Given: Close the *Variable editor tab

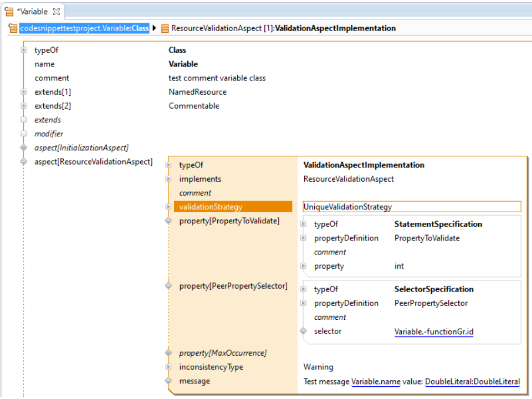Looking at the screenshot, I should tap(57, 11).
